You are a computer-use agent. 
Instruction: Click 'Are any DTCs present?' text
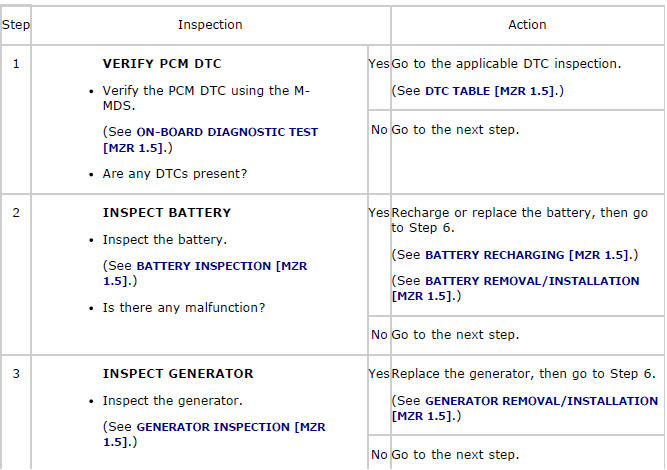(x=175, y=174)
